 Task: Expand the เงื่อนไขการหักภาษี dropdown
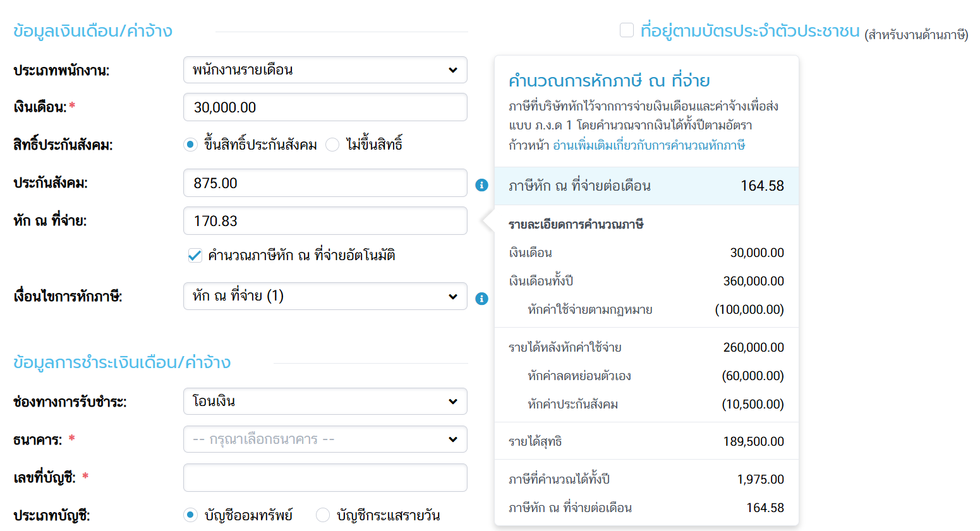click(x=325, y=296)
